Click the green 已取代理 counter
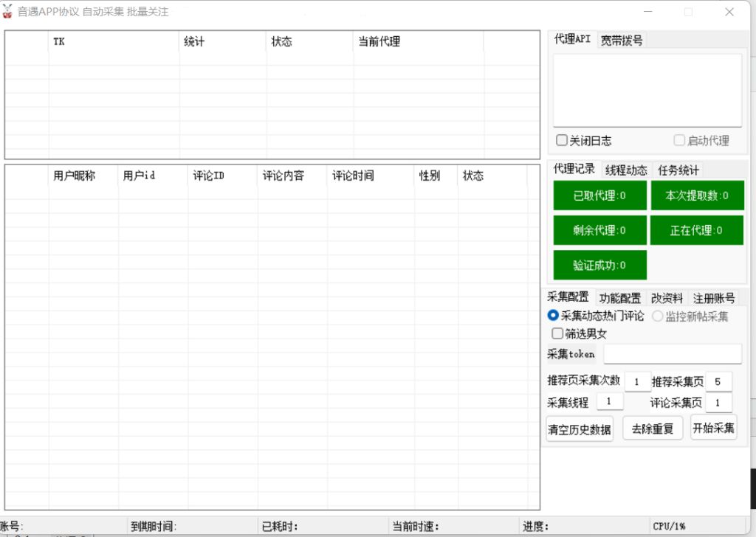756x537 pixels. tap(599, 195)
